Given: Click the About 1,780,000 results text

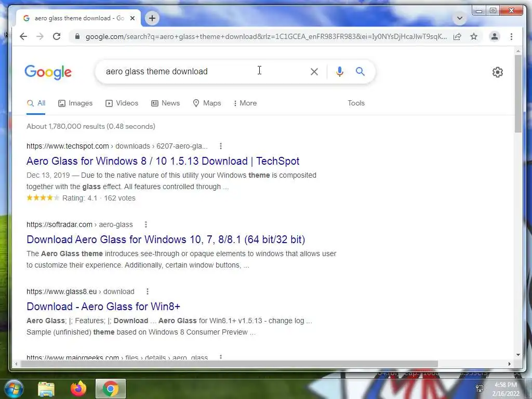Looking at the screenshot, I should tap(91, 126).
